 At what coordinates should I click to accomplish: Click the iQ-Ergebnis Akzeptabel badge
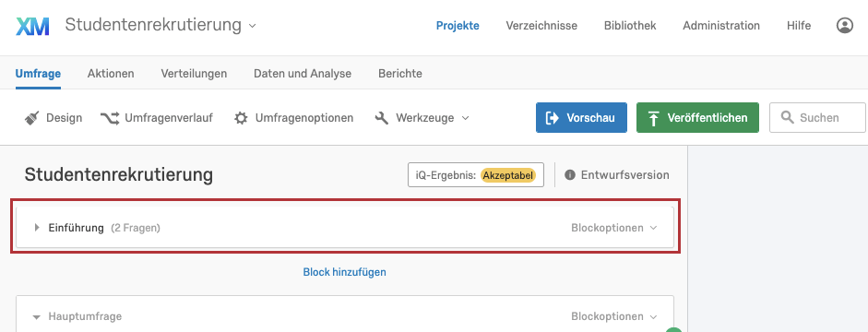point(508,175)
